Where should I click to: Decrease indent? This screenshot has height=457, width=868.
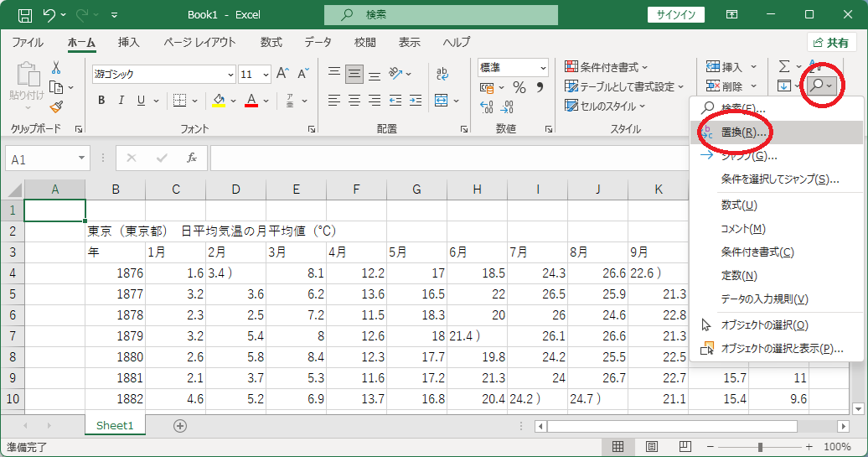[395, 101]
